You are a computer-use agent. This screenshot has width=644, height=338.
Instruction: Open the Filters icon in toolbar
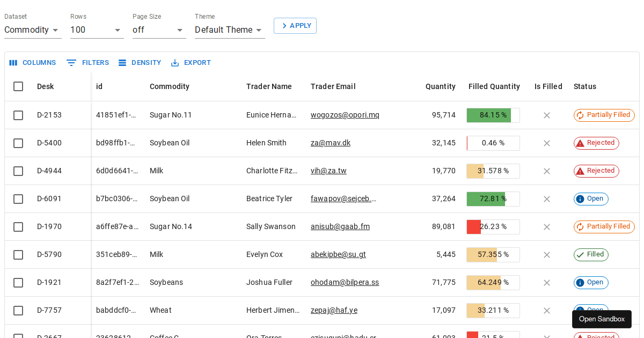71,63
